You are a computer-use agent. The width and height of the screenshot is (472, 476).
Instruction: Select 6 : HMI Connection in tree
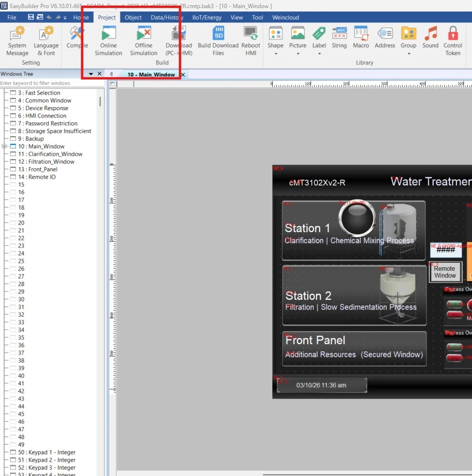pyautogui.click(x=42, y=116)
